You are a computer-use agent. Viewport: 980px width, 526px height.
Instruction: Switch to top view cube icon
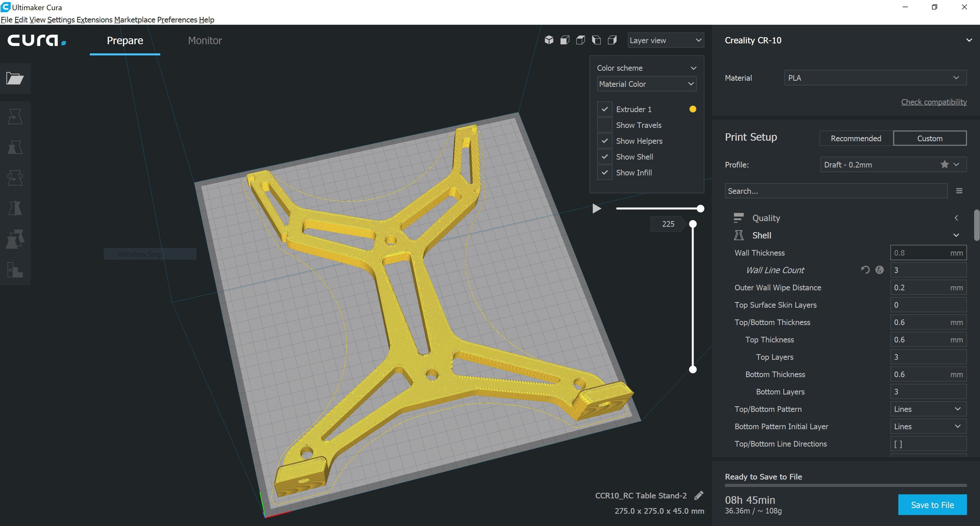click(x=581, y=40)
